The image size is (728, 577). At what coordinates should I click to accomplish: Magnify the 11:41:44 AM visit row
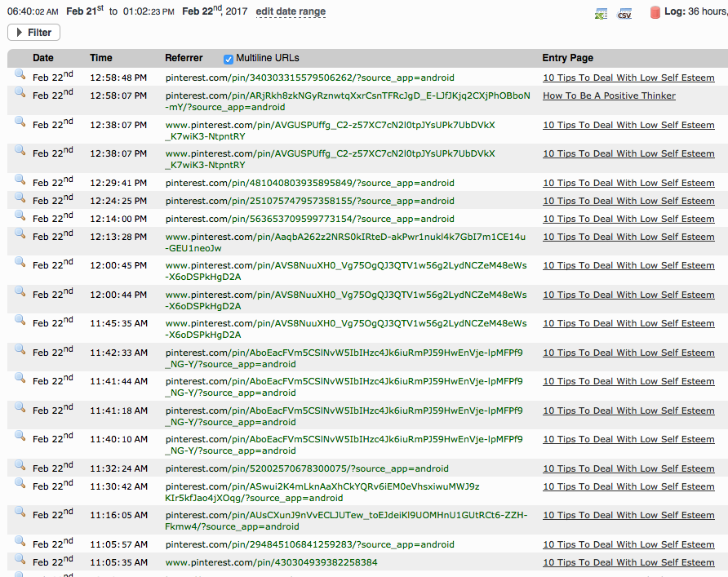pyautogui.click(x=20, y=378)
